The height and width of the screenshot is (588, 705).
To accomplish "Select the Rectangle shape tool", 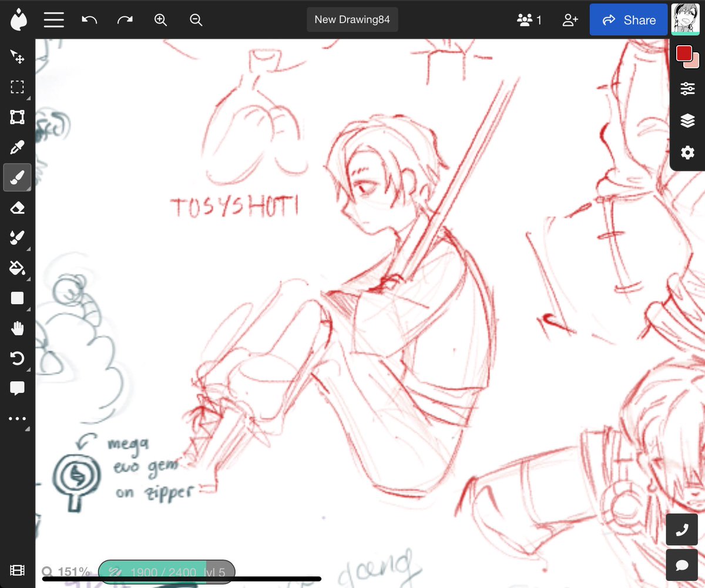I will coord(18,298).
